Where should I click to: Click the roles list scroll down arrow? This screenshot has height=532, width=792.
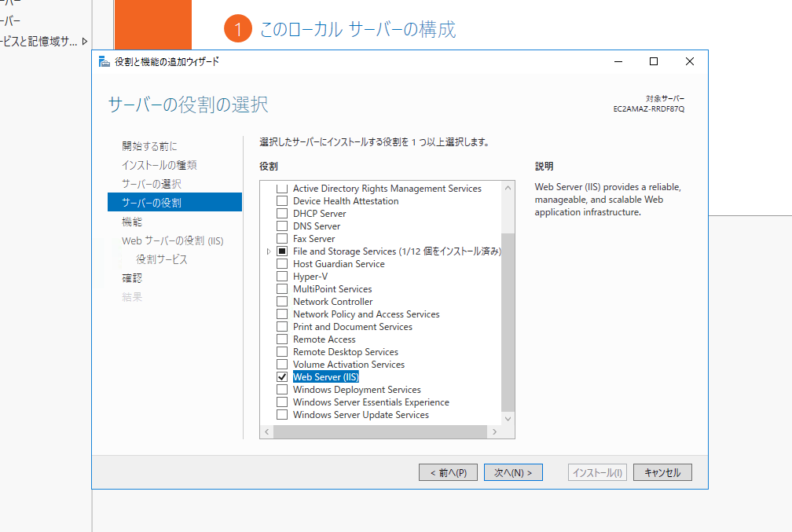(x=508, y=419)
